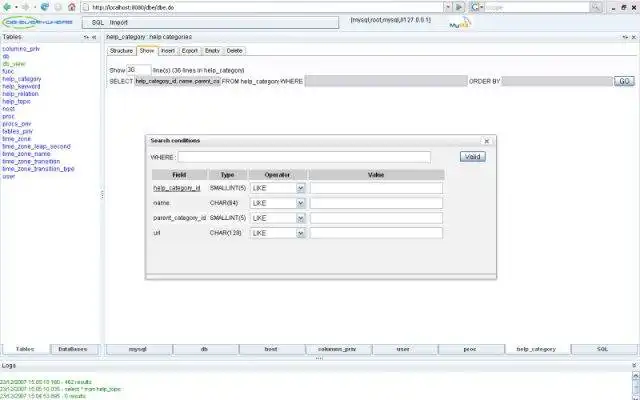Switch to the help_category bottom tab
Image resolution: width=640 pixels, height=400 pixels.
point(536,349)
